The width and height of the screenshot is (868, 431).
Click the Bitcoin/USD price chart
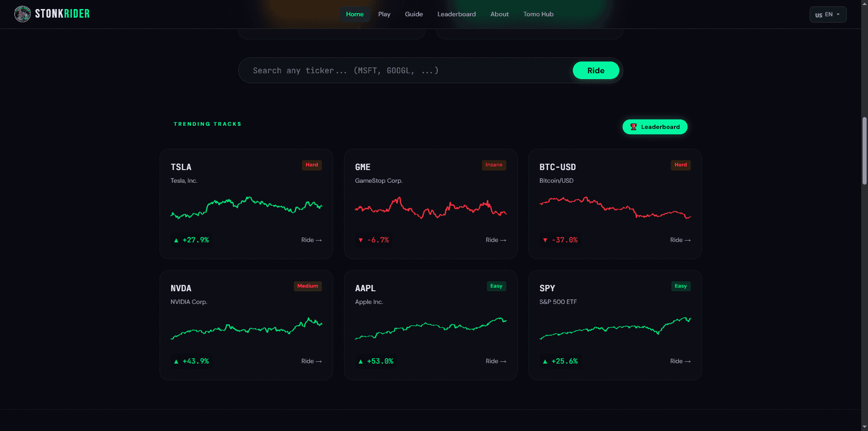tap(615, 208)
